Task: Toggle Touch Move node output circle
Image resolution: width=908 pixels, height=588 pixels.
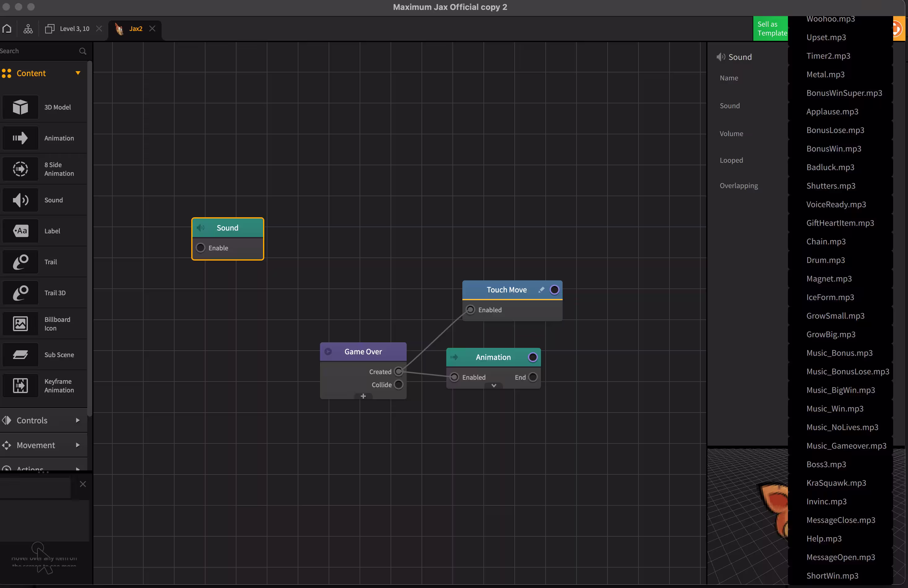Action: click(x=554, y=290)
